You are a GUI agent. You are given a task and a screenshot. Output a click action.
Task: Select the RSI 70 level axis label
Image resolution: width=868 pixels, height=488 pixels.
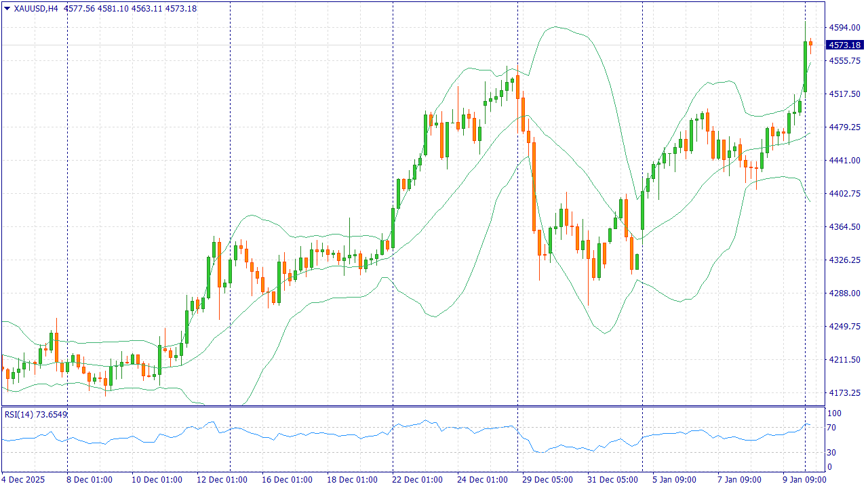(833, 428)
